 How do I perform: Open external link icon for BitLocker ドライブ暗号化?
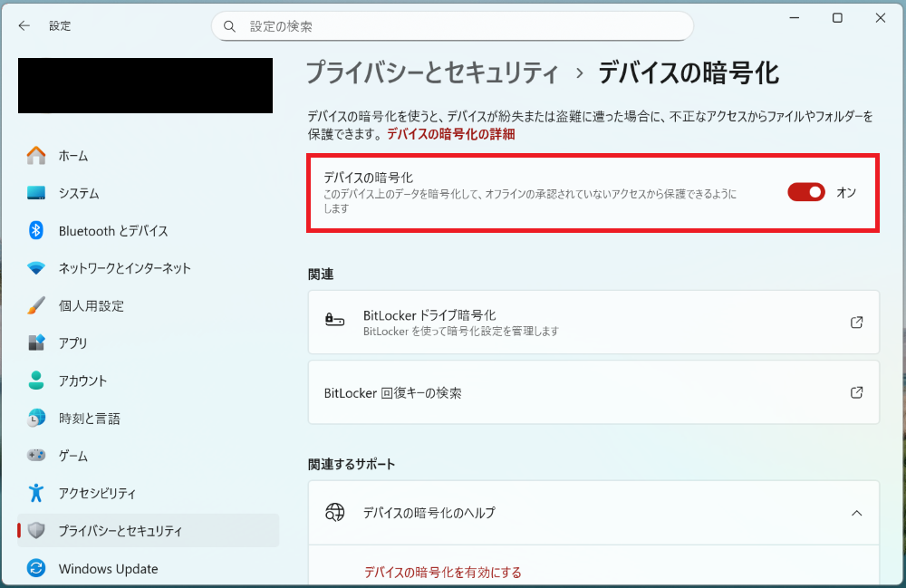(856, 323)
